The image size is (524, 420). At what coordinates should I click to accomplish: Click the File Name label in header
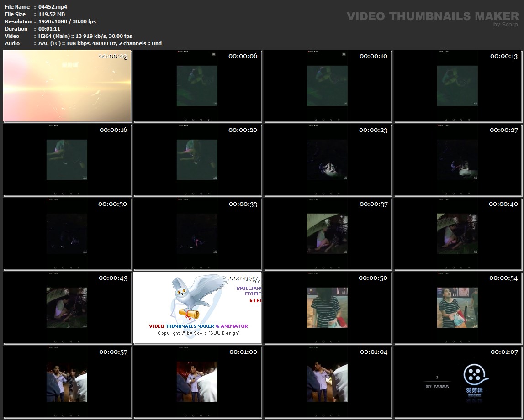click(17, 7)
